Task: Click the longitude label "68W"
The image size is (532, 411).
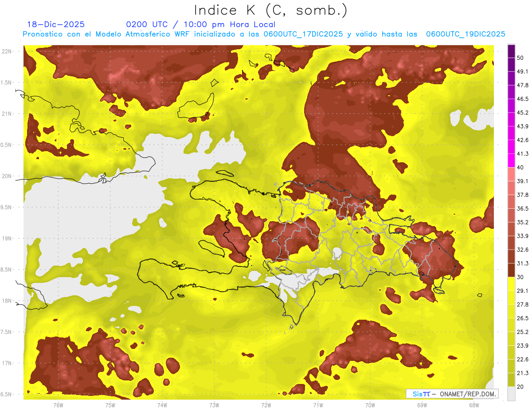Action: click(x=473, y=405)
